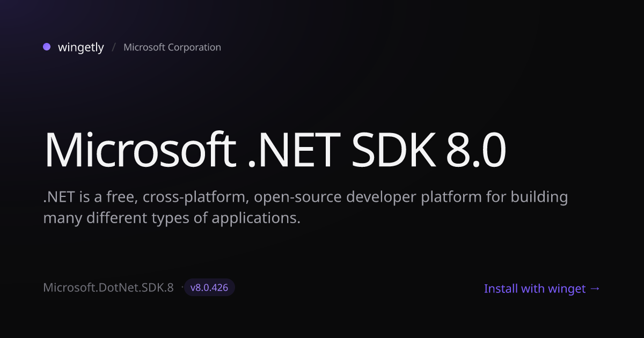Viewport: 644px width, 338px height.
Task: Click the Install with winget link
Action: (x=542, y=289)
